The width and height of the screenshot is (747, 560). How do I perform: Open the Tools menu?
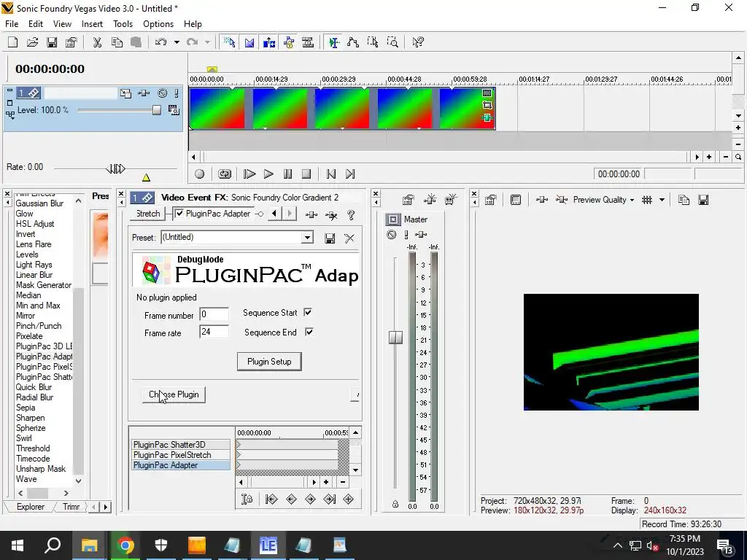[123, 24]
